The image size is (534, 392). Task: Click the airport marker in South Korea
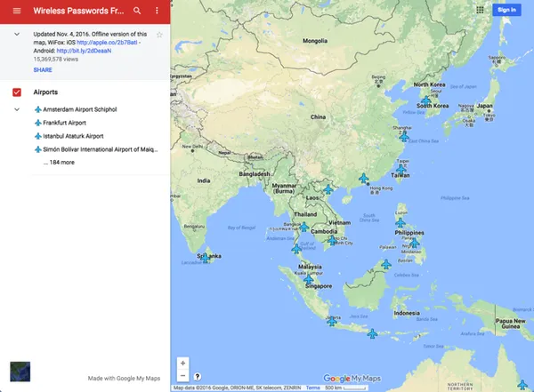(x=425, y=100)
